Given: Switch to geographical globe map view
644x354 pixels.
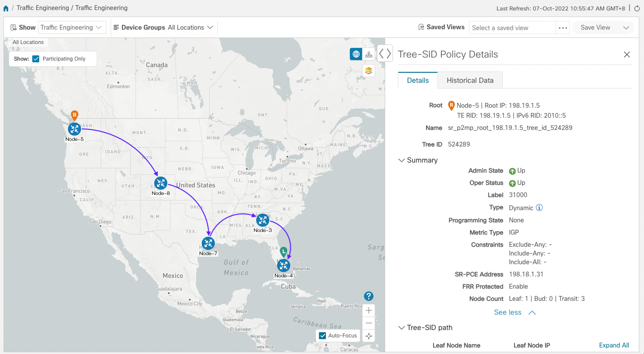Looking at the screenshot, I should pyautogui.click(x=356, y=54).
